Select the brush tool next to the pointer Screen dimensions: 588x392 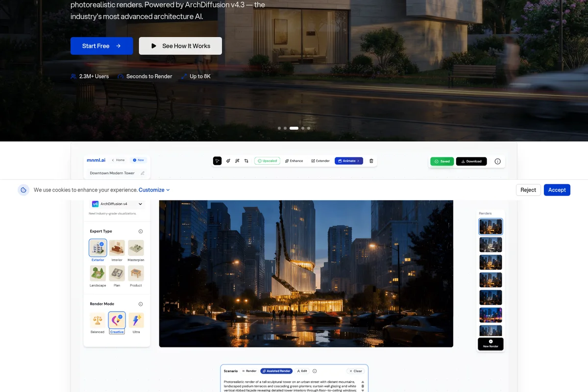coord(228,161)
